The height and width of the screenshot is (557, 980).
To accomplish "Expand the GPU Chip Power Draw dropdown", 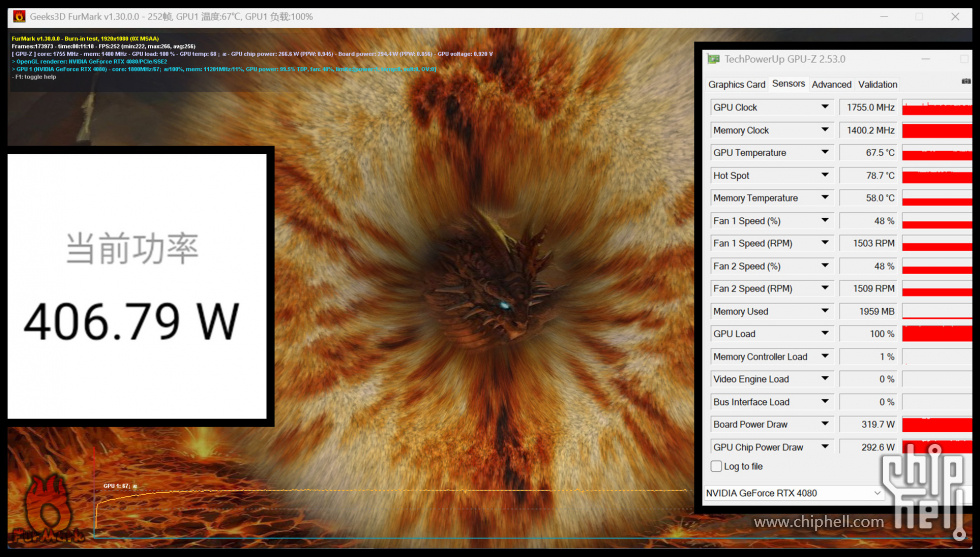I will click(x=825, y=447).
